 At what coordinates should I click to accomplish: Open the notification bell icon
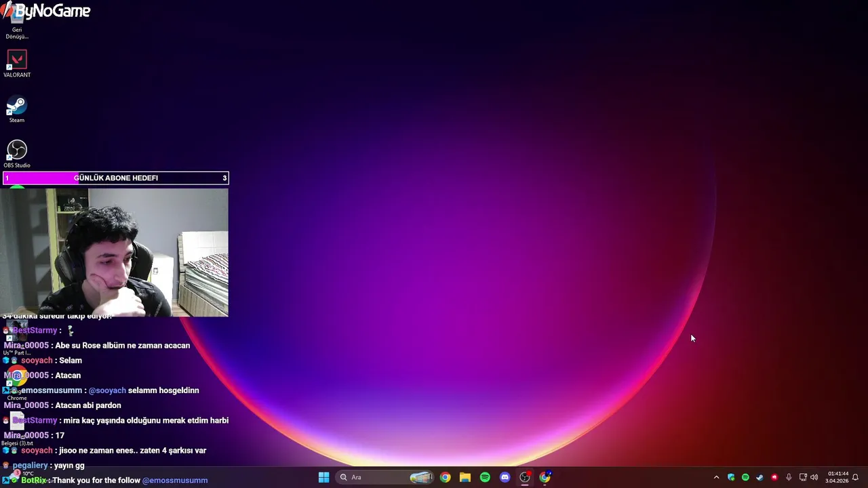tap(856, 477)
